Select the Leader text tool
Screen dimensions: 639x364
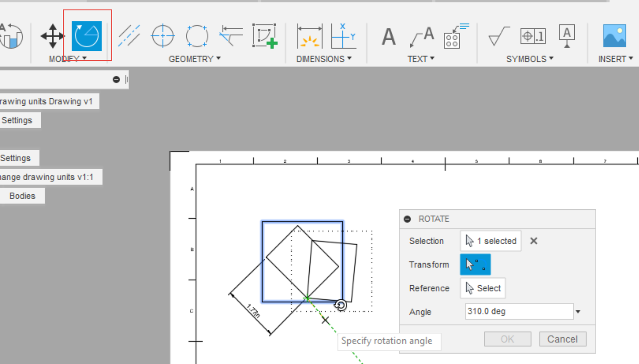pos(422,37)
